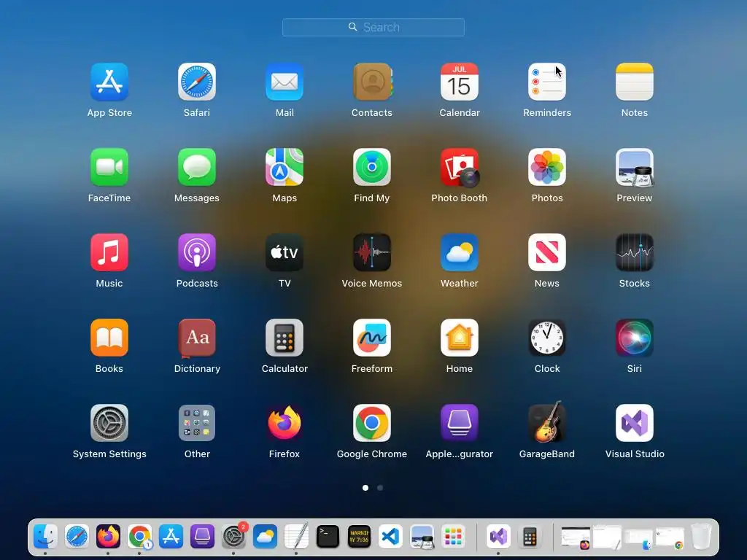This screenshot has height=560, width=747.
Task: Open the Books app
Action: [x=109, y=338]
